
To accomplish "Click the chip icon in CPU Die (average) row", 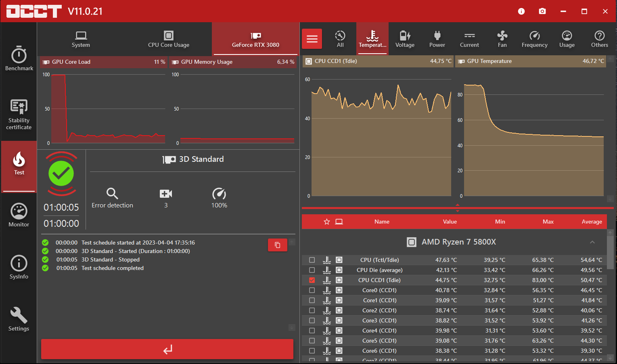I will tap(339, 270).
